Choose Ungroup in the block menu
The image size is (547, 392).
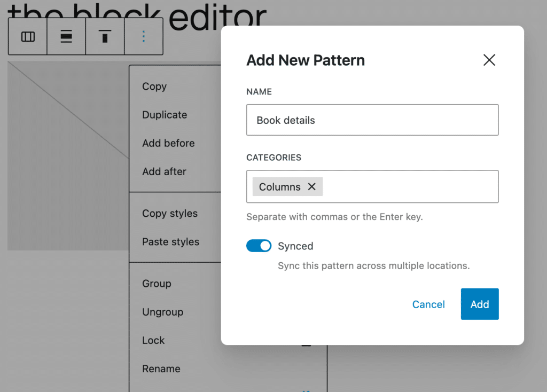pos(163,312)
